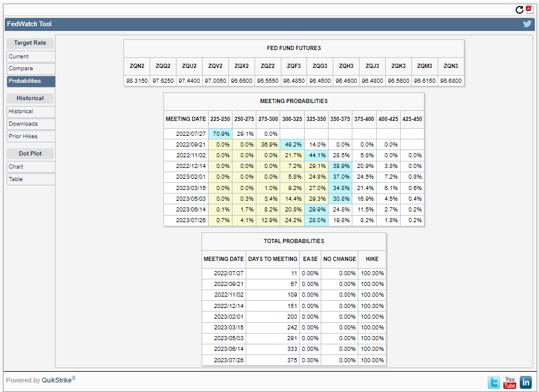
Task: Go to the Downloads tab
Action: 31,124
